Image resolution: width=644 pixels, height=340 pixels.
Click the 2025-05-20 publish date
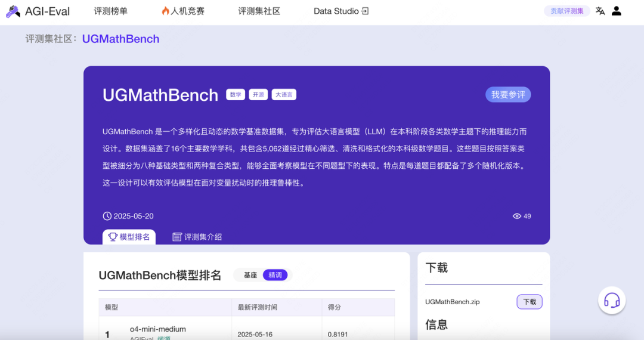tap(134, 216)
